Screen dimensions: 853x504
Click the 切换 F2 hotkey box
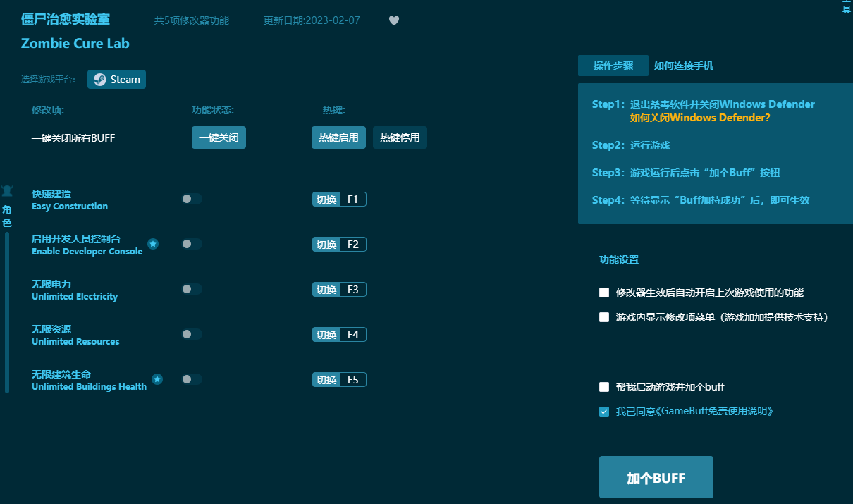pos(339,245)
